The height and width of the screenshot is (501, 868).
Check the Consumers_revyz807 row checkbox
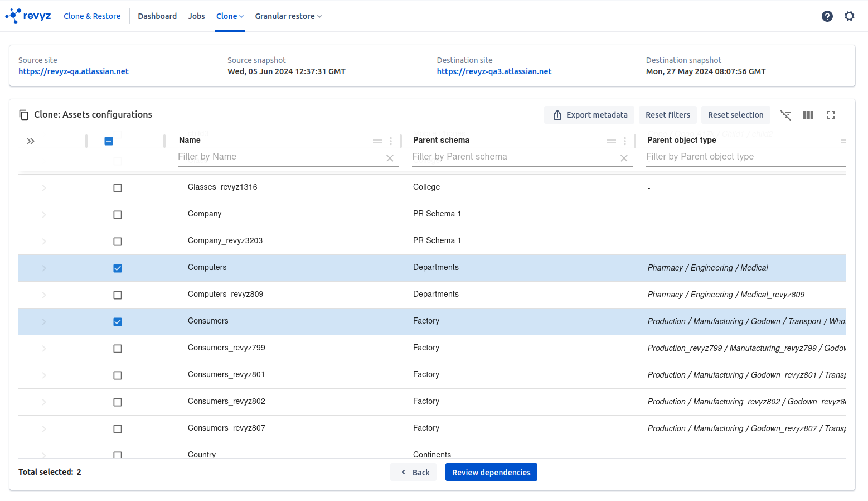[118, 429]
